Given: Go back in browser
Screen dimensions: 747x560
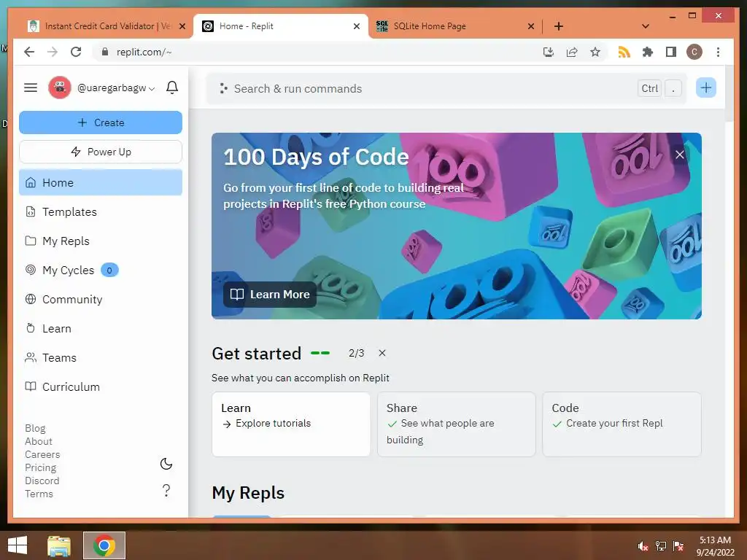Looking at the screenshot, I should point(29,52).
